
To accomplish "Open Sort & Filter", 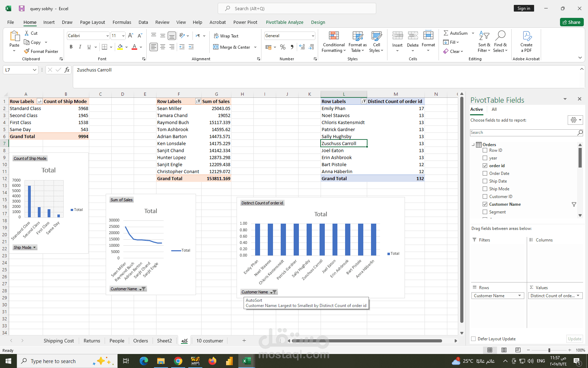I will point(484,42).
